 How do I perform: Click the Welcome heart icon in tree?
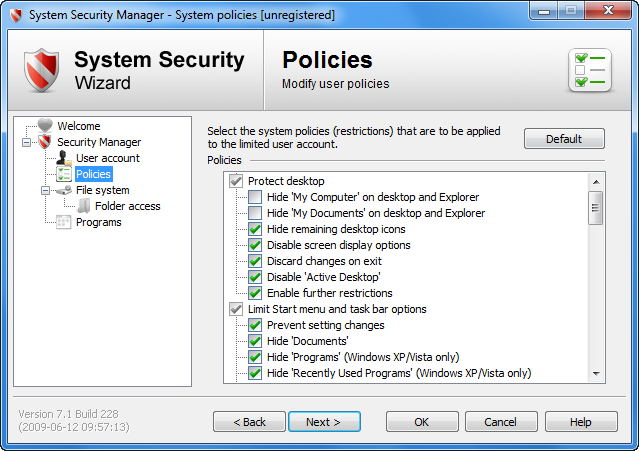[x=44, y=126]
